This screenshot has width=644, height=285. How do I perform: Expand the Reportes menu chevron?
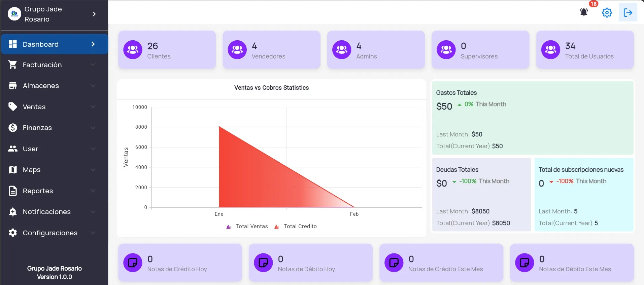click(93, 191)
